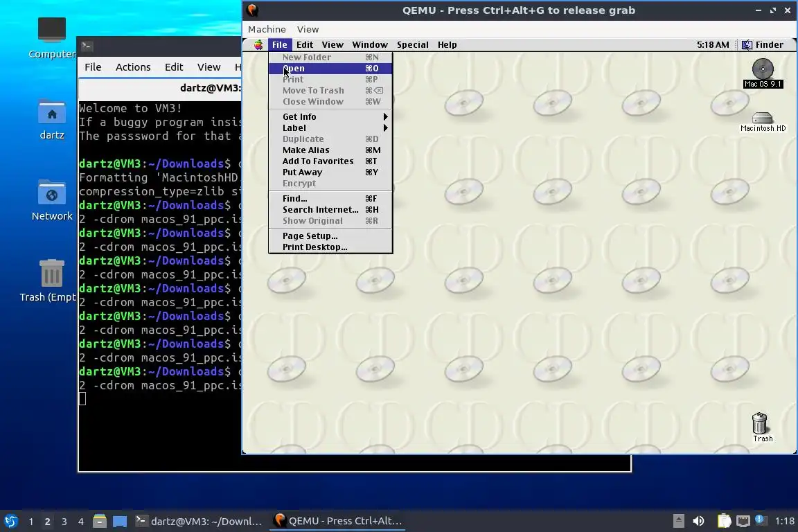Click the highlighted File menu title
This screenshot has height=532, width=798.
click(x=279, y=45)
